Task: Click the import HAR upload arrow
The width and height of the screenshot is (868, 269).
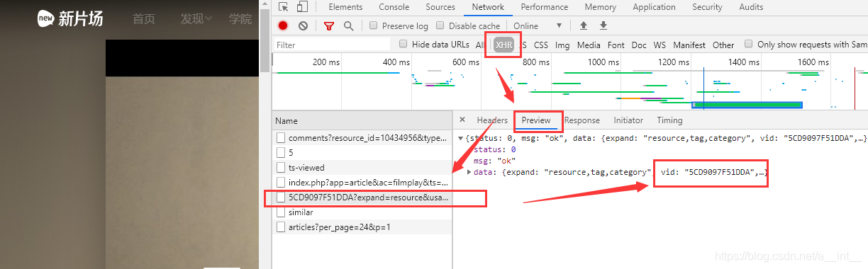Action: [584, 25]
